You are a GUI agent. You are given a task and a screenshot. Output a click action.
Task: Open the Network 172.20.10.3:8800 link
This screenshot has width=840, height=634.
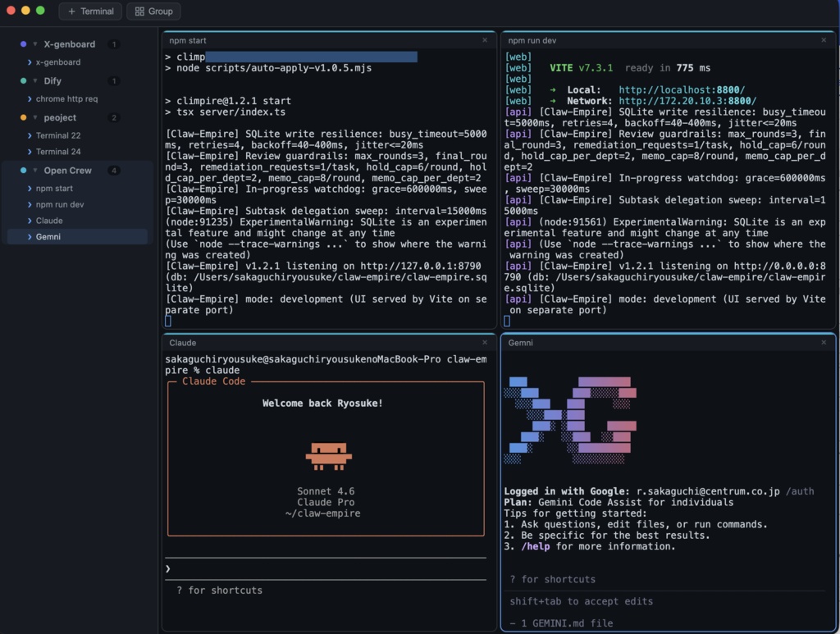[x=687, y=101]
